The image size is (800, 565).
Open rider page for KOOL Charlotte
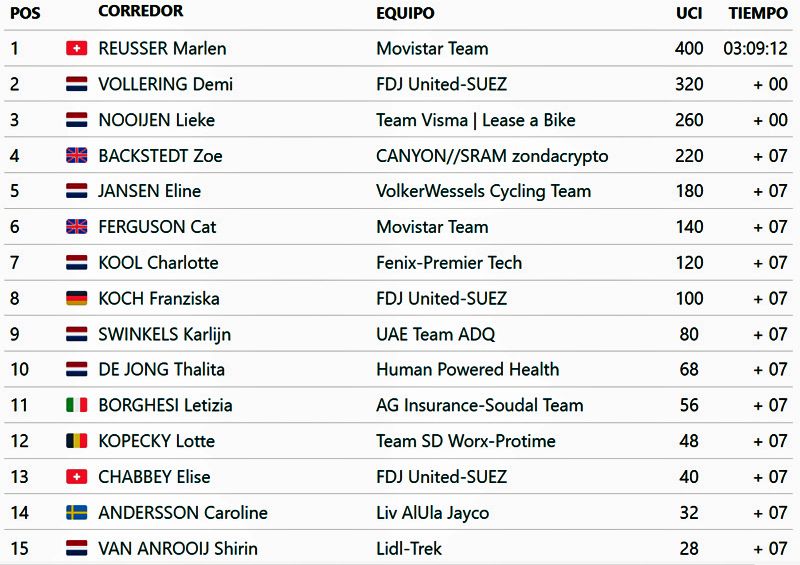(158, 263)
